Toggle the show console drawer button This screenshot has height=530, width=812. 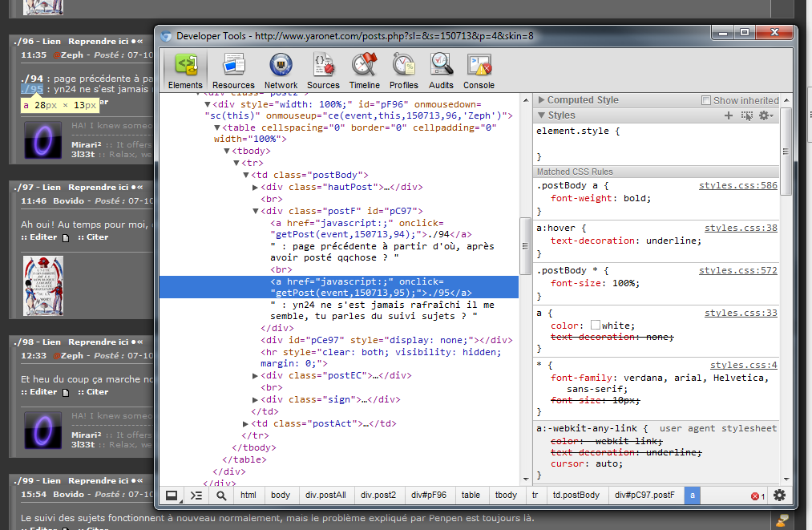(x=196, y=496)
